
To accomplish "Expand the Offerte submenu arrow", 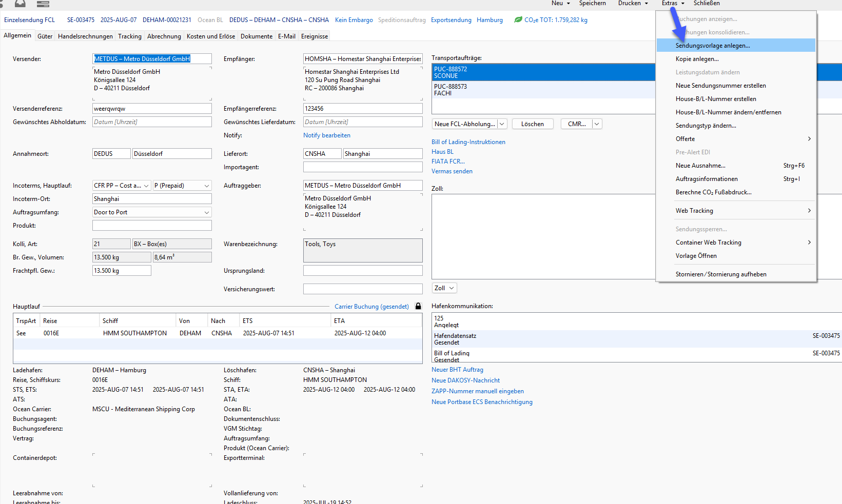I will pos(809,139).
